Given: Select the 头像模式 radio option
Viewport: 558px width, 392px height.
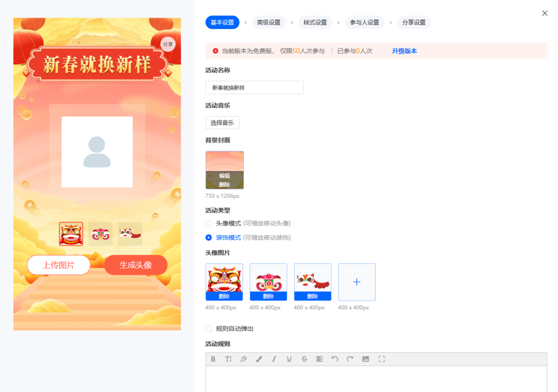Looking at the screenshot, I should [x=209, y=224].
